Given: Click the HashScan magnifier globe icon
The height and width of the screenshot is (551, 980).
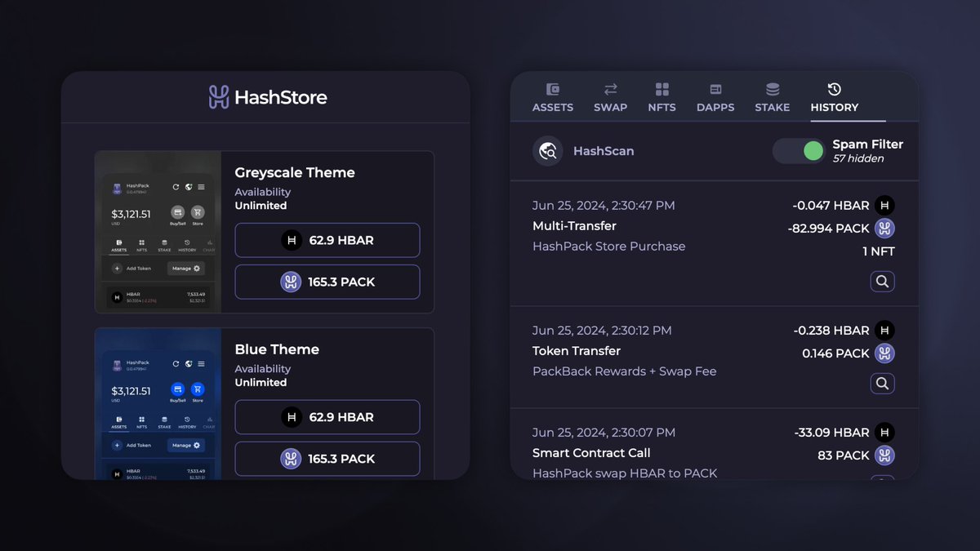Looking at the screenshot, I should click(548, 151).
